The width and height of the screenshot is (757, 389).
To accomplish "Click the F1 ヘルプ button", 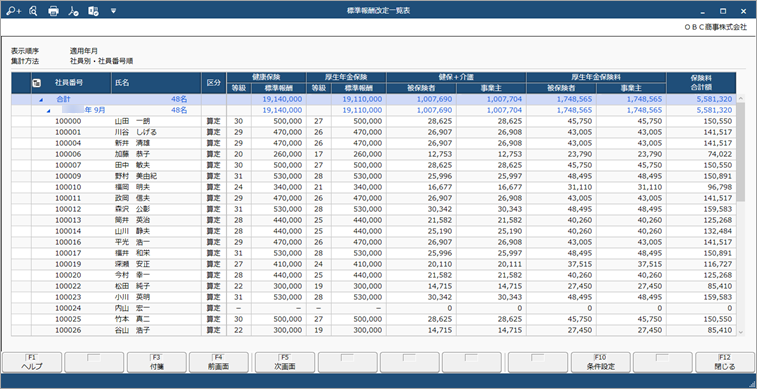I will click(32, 362).
